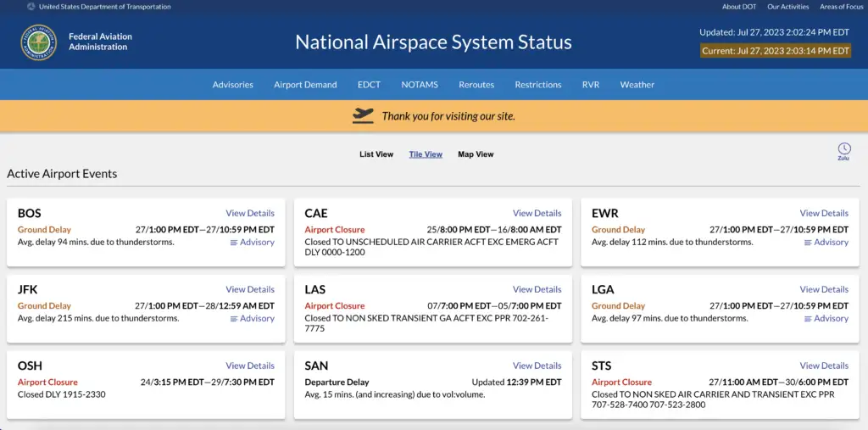This screenshot has height=430, width=868.
Task: Click EWR airport code heading
Action: (605, 214)
